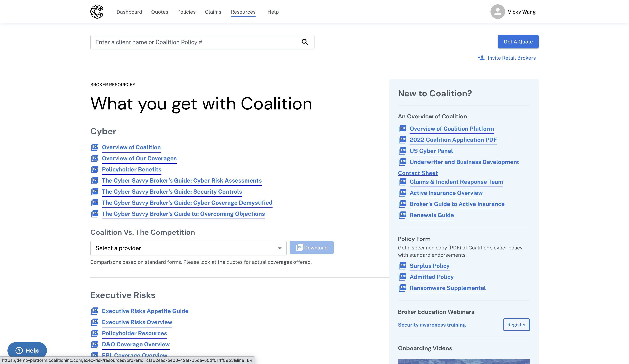Click PDF icon beside Overview of Our Coverages
This screenshot has height=364, width=629.
[x=95, y=158]
